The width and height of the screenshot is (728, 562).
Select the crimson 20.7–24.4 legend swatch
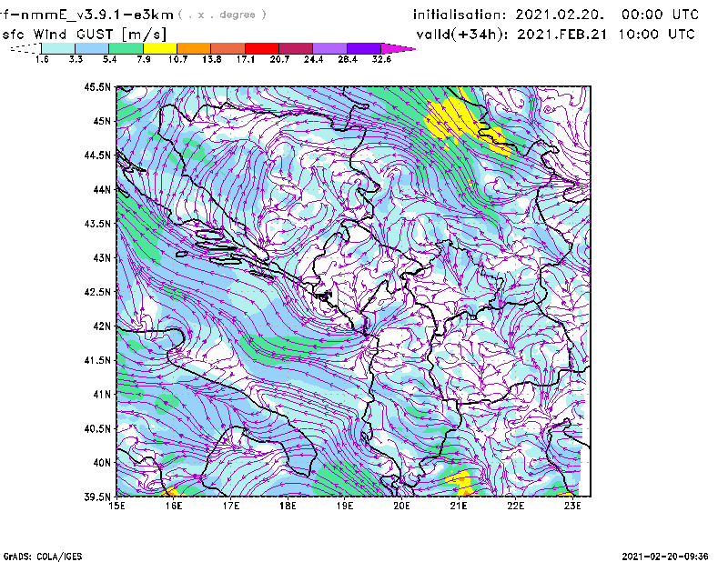(x=295, y=48)
